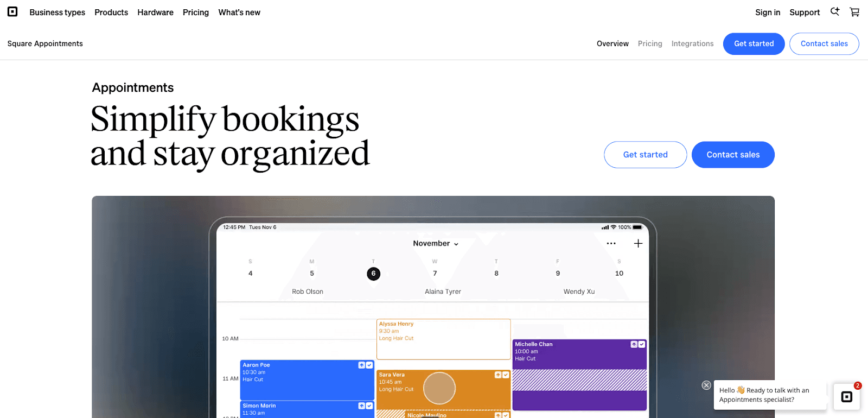Switch to the Integrations tab
868x418 pixels.
(692, 43)
